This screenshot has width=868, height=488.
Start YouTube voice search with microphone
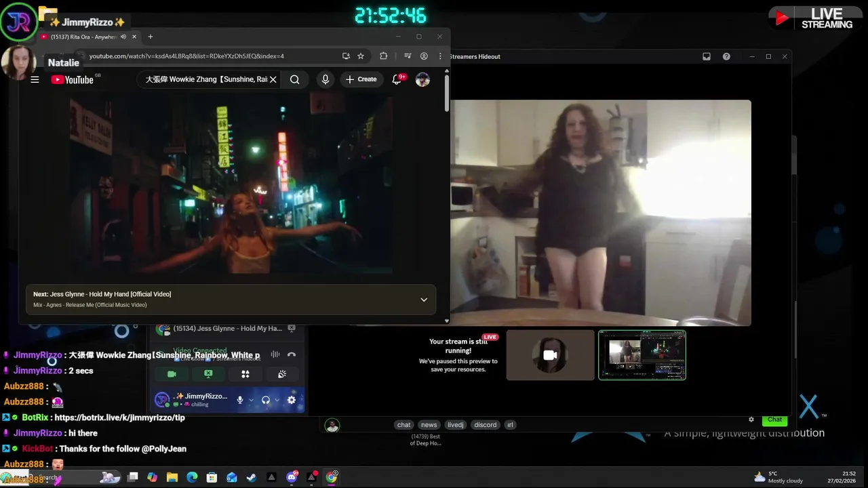click(325, 79)
